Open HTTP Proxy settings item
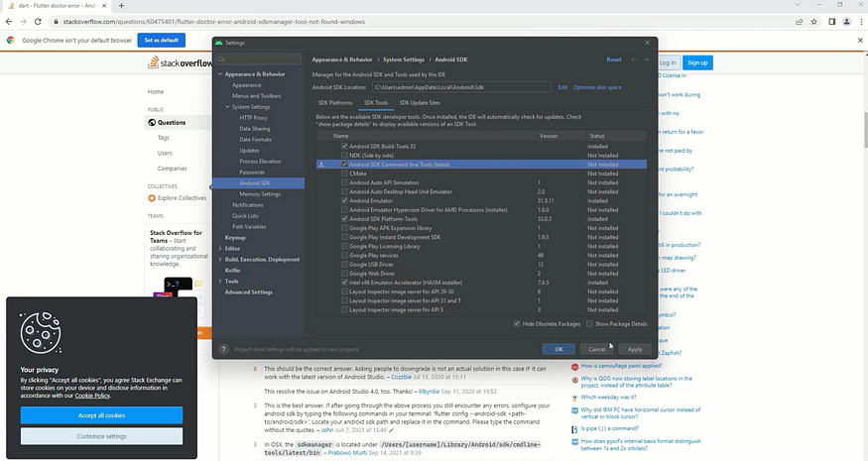This screenshot has width=868, height=461. click(254, 118)
